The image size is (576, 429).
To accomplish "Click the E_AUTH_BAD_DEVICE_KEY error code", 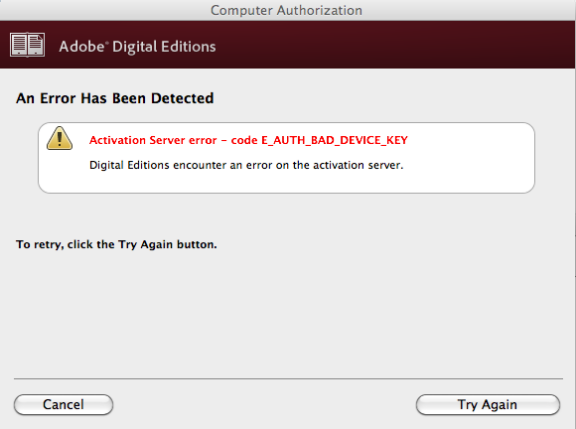I will (x=334, y=140).
